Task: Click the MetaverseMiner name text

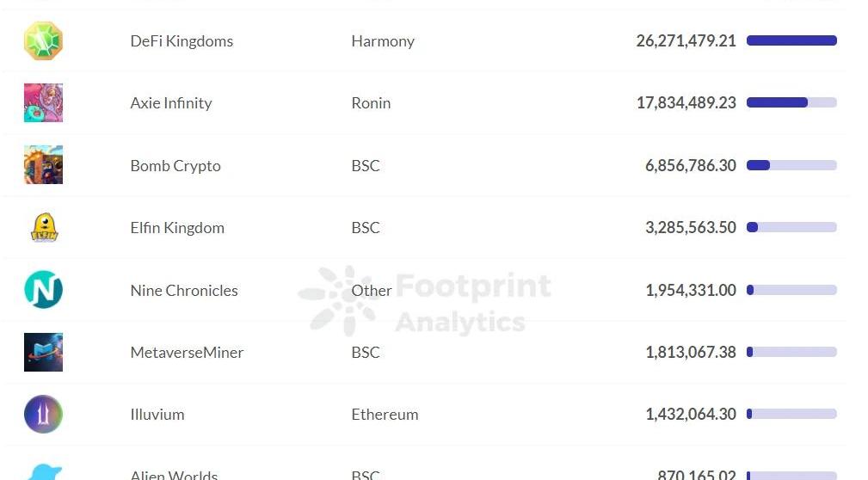Action: click(x=187, y=353)
